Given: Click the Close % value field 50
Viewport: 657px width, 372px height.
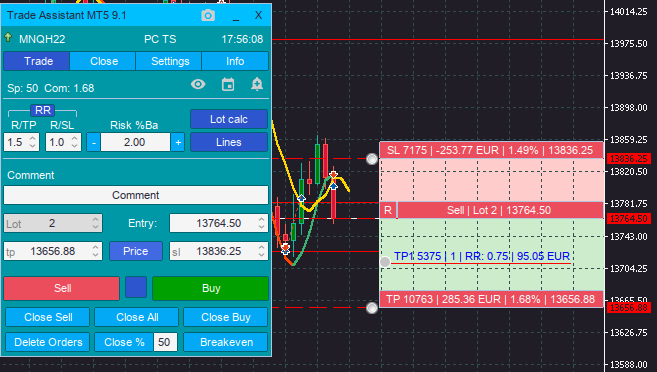Looking at the screenshot, I should click(165, 342).
